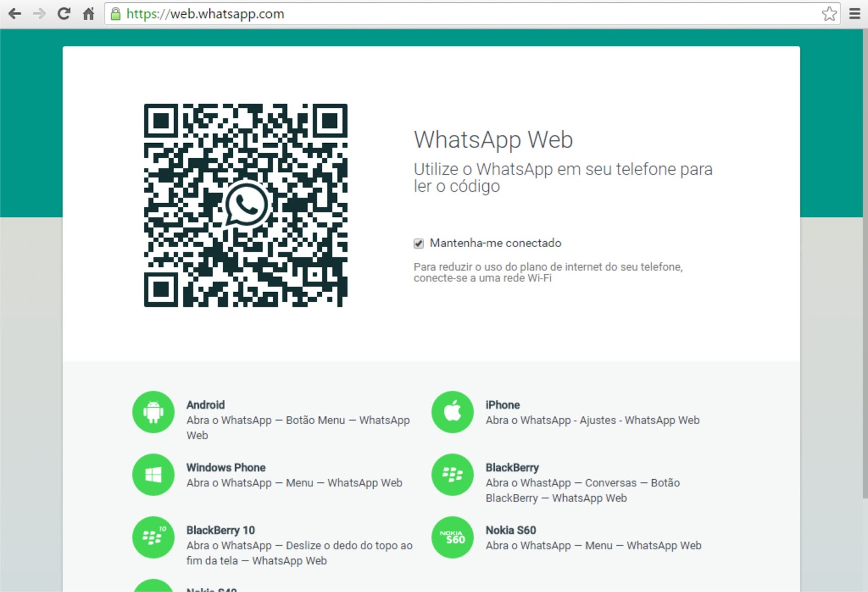Select the address bar URL text
The height and width of the screenshot is (592, 868).
tap(203, 14)
